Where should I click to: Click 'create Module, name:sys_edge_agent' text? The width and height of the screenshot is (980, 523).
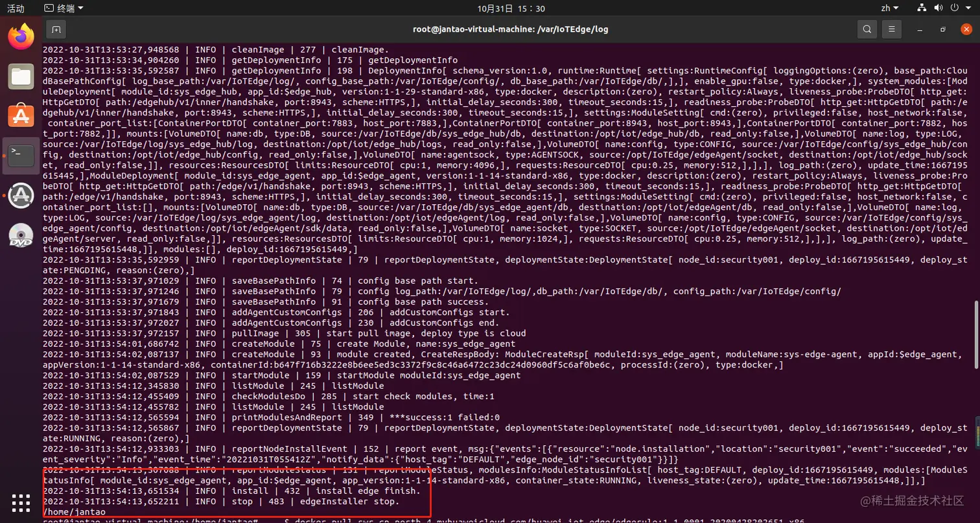426,343
